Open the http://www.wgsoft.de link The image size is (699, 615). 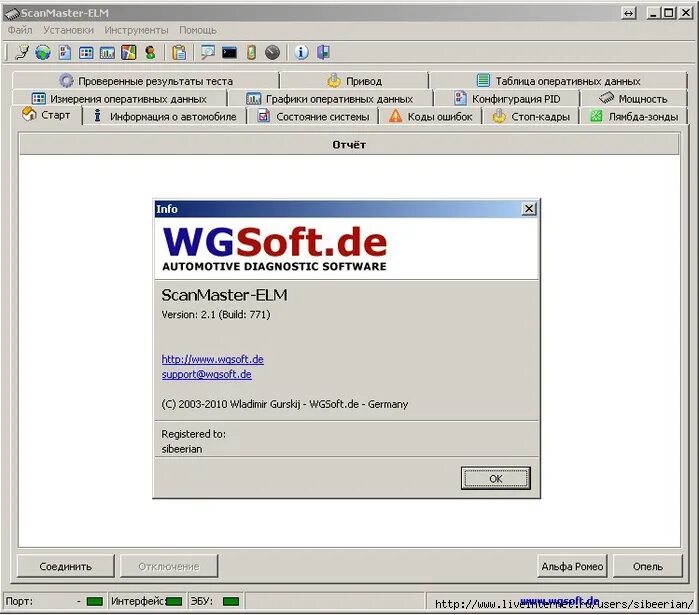(x=213, y=359)
